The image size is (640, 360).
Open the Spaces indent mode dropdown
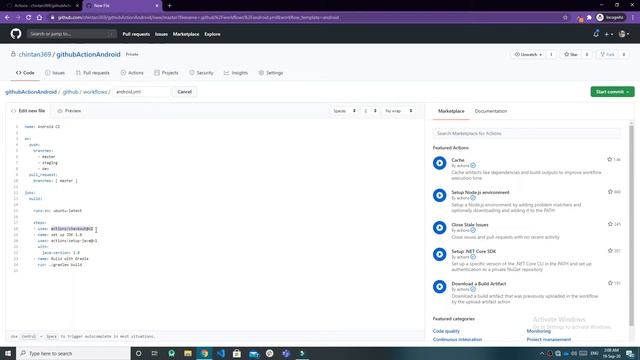tap(344, 111)
